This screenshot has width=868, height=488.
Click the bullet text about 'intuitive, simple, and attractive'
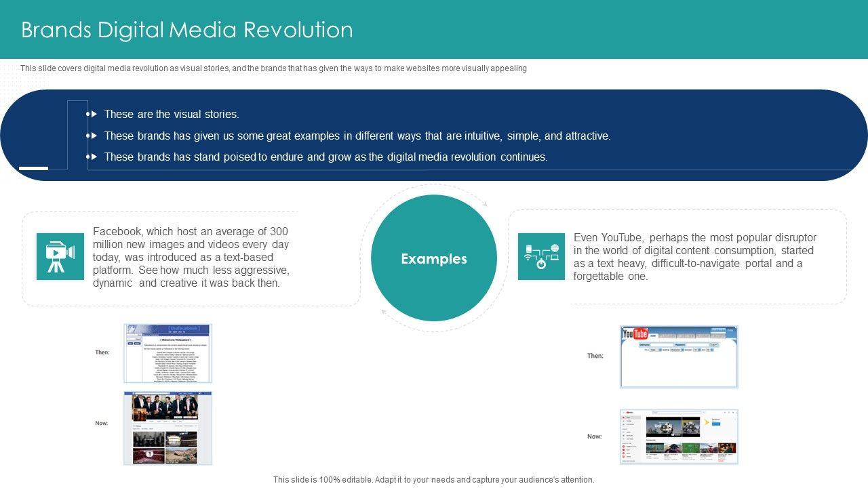pos(357,136)
